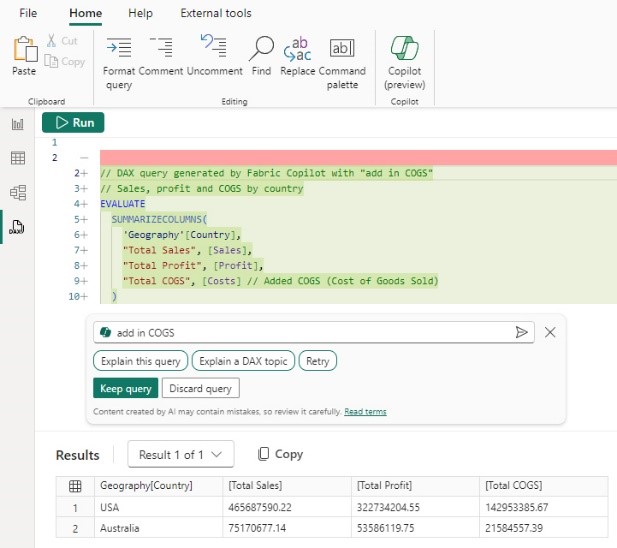Open the Read terms link
This screenshot has height=548, width=617.
(x=365, y=411)
